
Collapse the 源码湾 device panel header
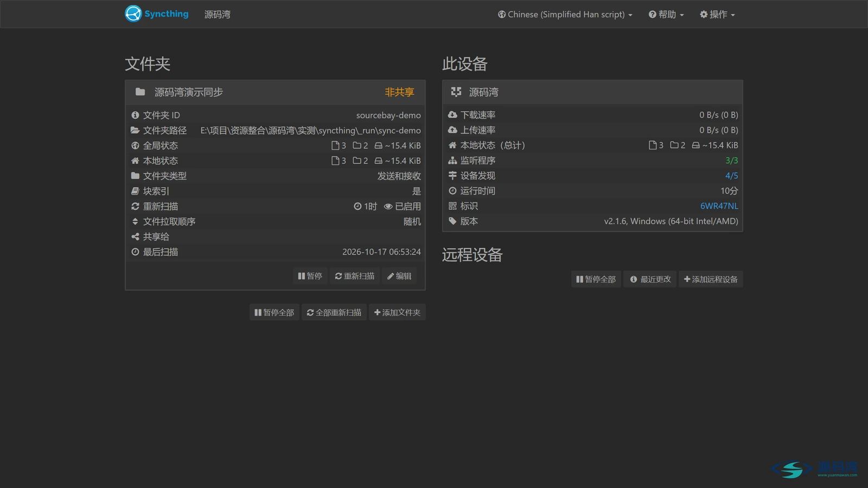click(592, 92)
